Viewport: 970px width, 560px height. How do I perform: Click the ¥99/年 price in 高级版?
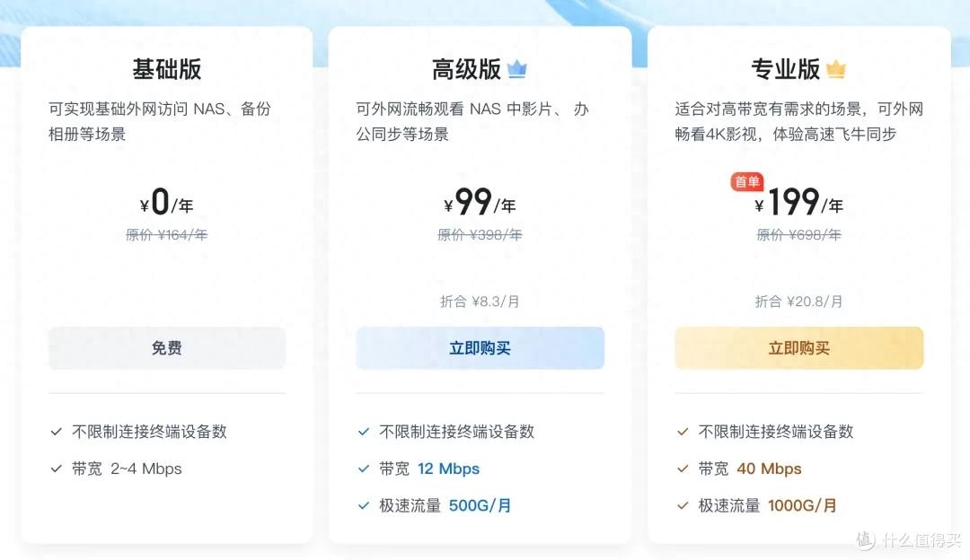click(x=480, y=204)
